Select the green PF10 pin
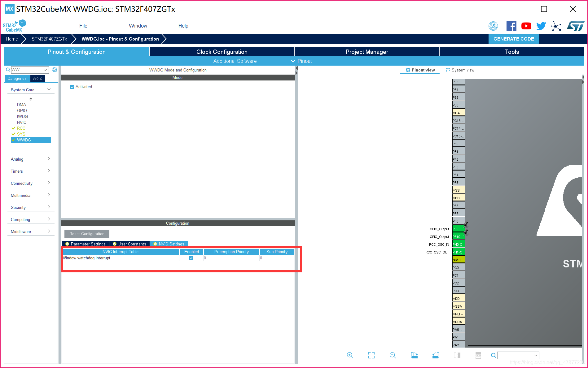Screen dimensions: 588x368 coord(459,237)
